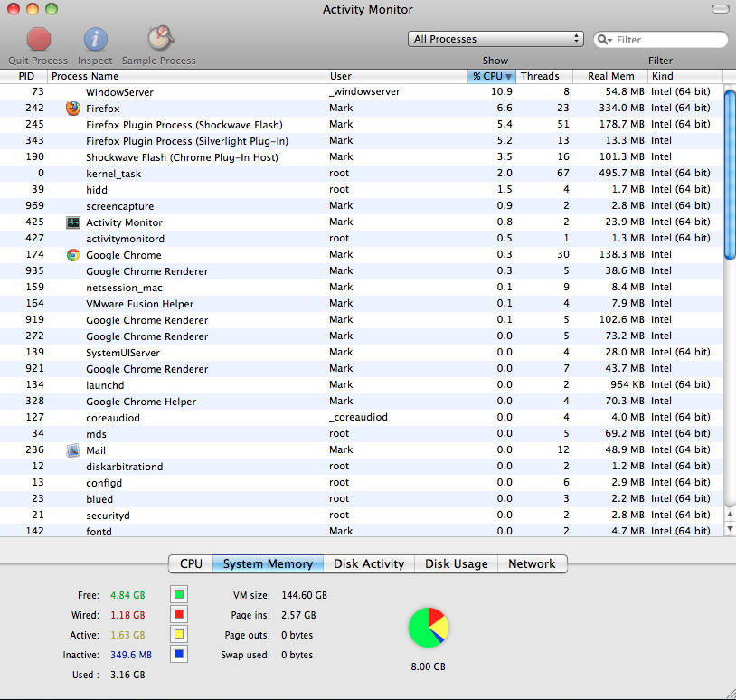Open the Inspect info icon
The image size is (736, 700).
pyautogui.click(x=95, y=39)
